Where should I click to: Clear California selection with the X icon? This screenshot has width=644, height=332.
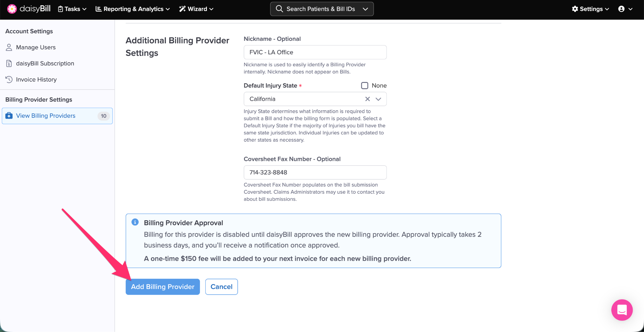pos(367,99)
